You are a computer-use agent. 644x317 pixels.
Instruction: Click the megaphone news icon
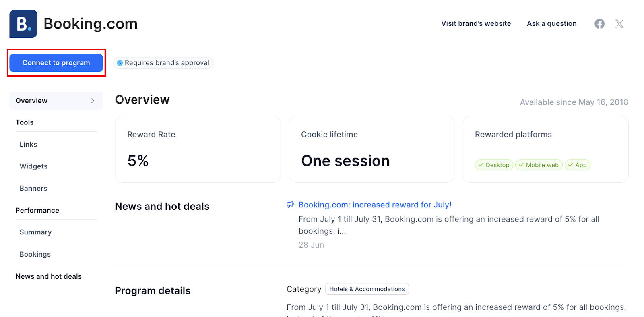point(290,205)
